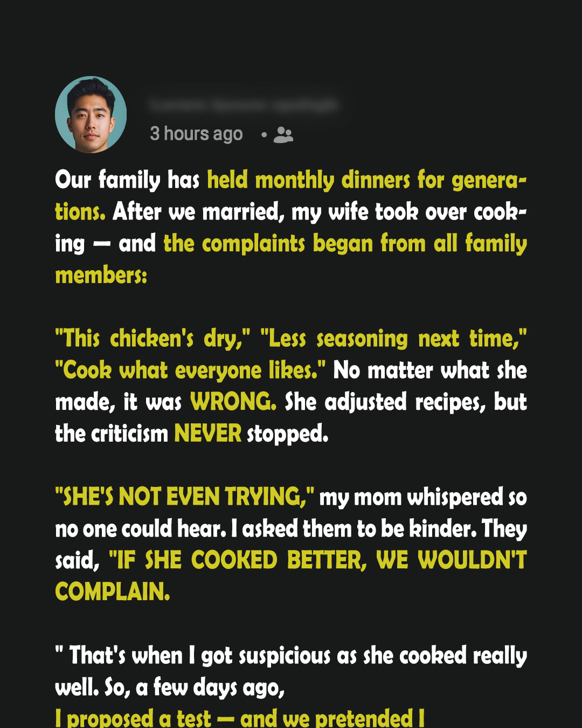The image size is (582, 728).
Task: Click the words "Our family has"
Action: point(127,180)
